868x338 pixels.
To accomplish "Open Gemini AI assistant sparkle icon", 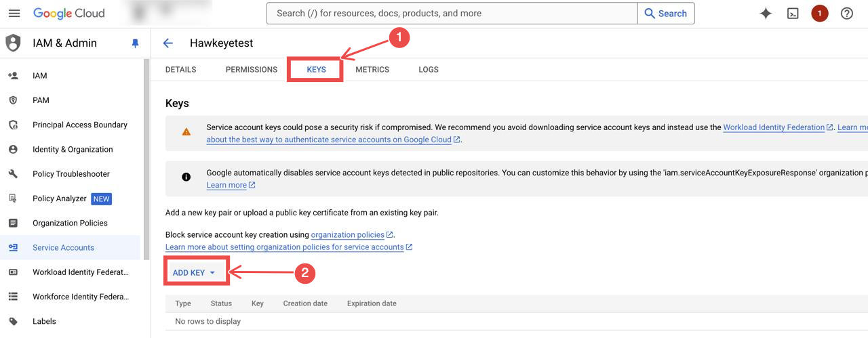I will tap(766, 14).
